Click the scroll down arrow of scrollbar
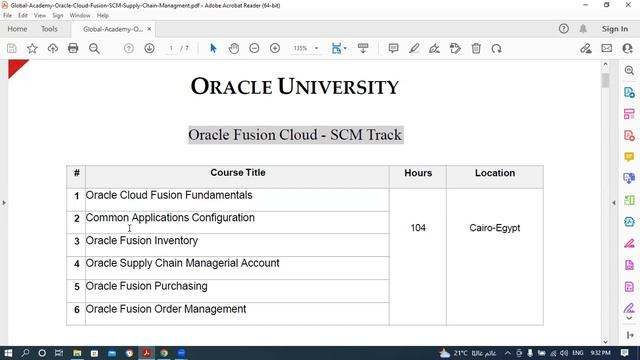 605,342
